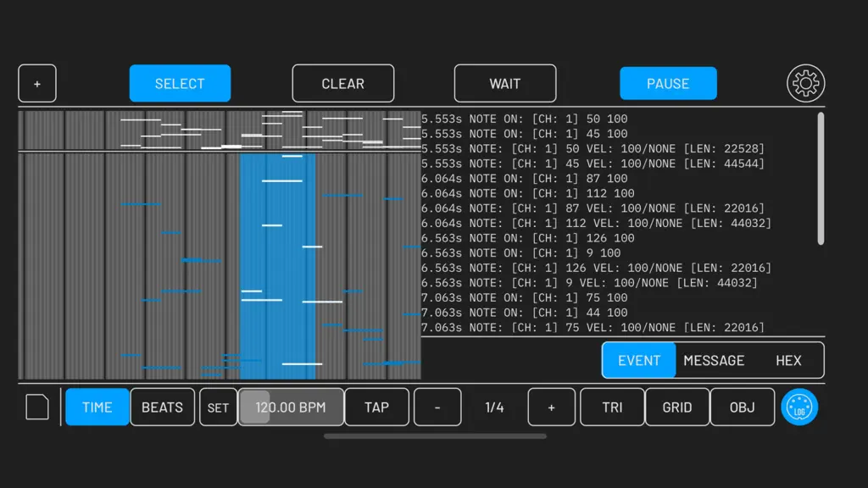Toggle the OBJ button
Viewport: 868px width, 488px height.
point(743,408)
